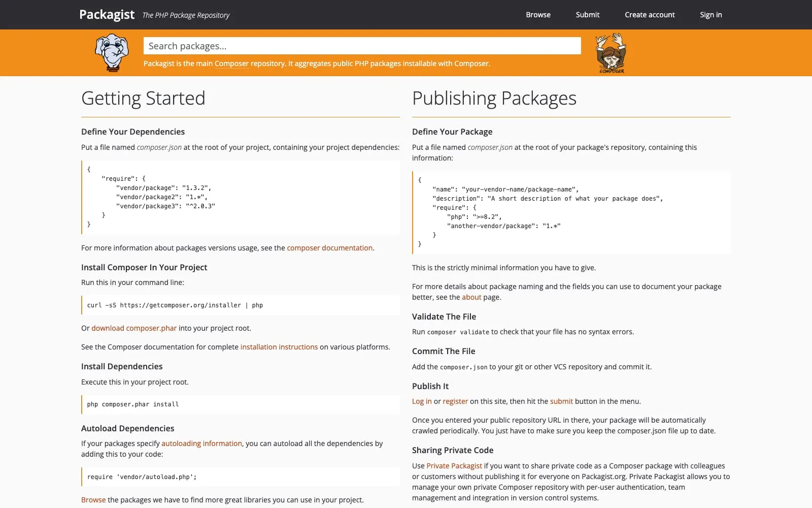Open the Sign in page
Screen dimensions: 812x508
[x=710, y=15]
